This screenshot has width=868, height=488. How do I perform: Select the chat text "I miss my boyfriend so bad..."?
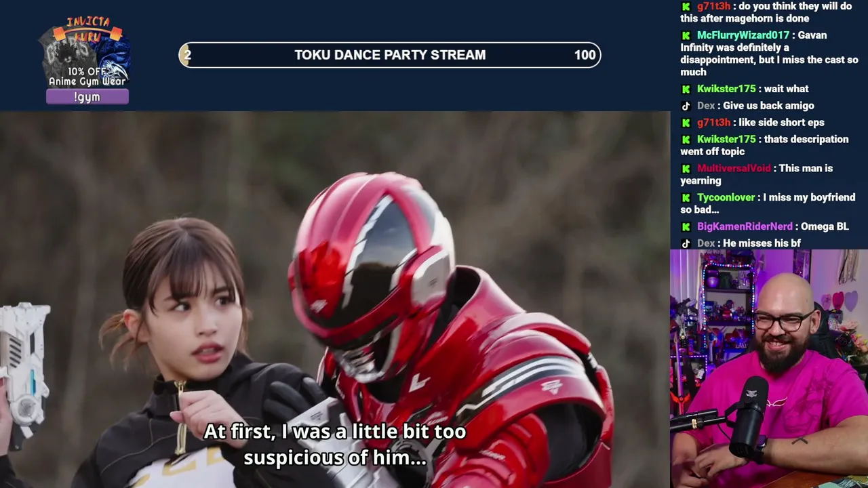pos(768,204)
